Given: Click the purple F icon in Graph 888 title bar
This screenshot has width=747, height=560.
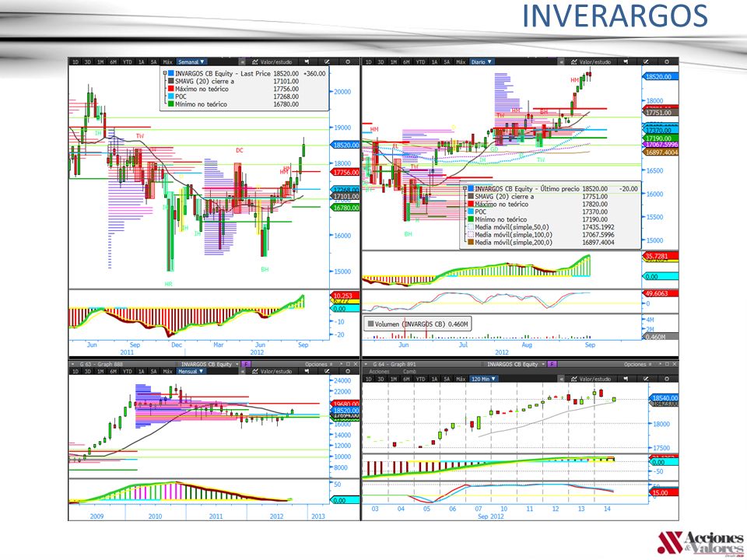Looking at the screenshot, I should pos(246,364).
